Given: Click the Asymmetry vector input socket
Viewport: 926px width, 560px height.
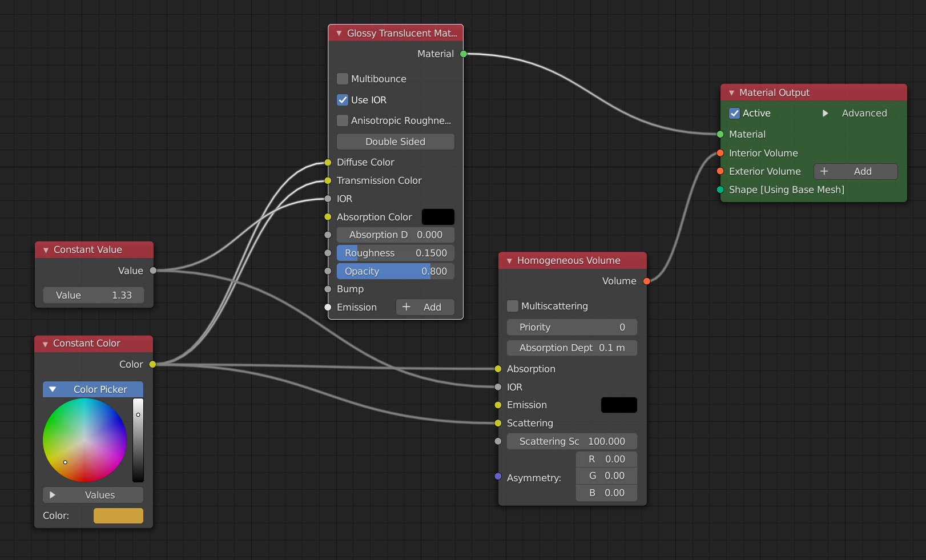Looking at the screenshot, I should click(x=498, y=476).
